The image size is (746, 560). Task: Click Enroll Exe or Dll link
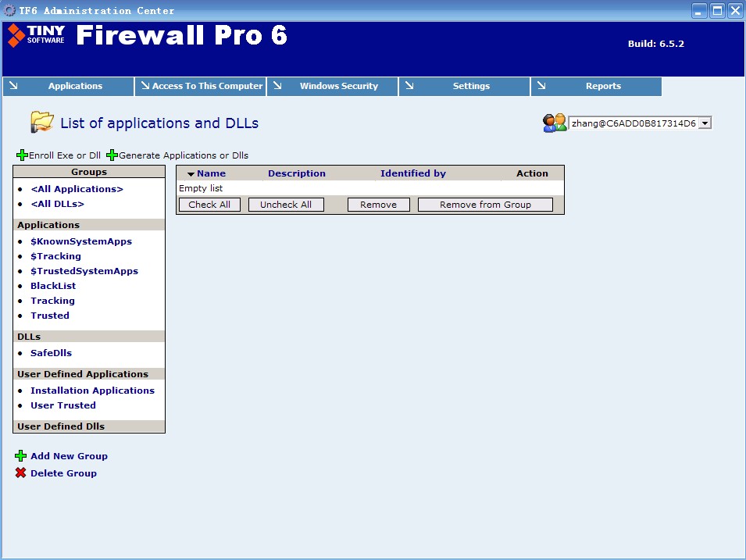pyautogui.click(x=65, y=155)
